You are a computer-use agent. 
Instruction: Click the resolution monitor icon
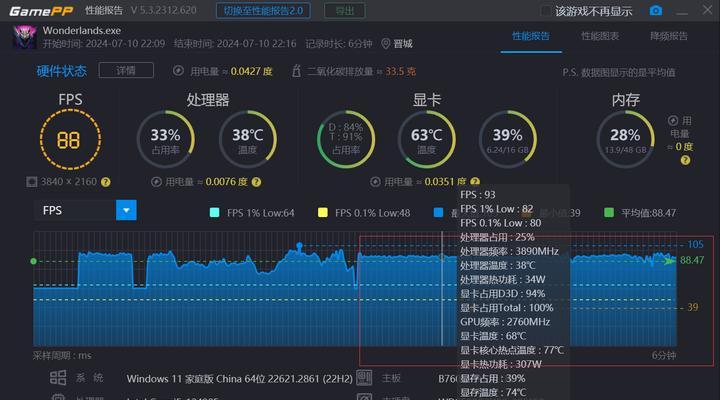(32, 182)
